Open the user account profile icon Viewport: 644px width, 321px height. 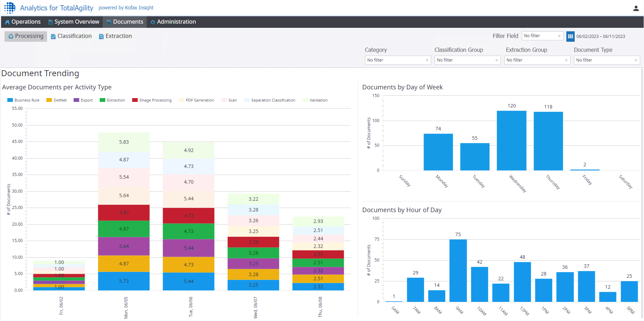[636, 8]
